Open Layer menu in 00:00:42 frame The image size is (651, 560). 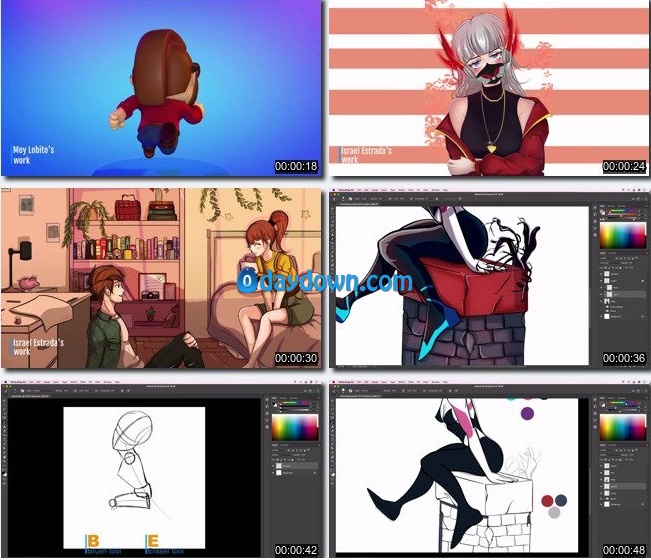56,382
